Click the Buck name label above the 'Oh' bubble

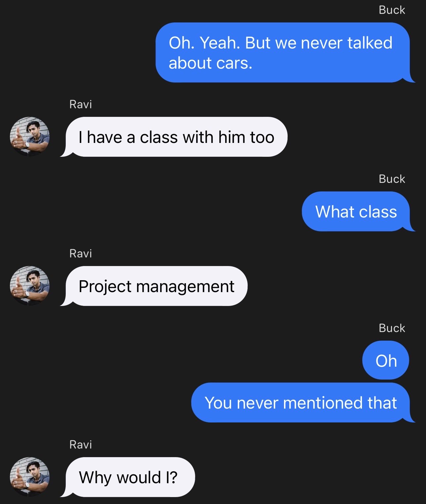pos(392,328)
